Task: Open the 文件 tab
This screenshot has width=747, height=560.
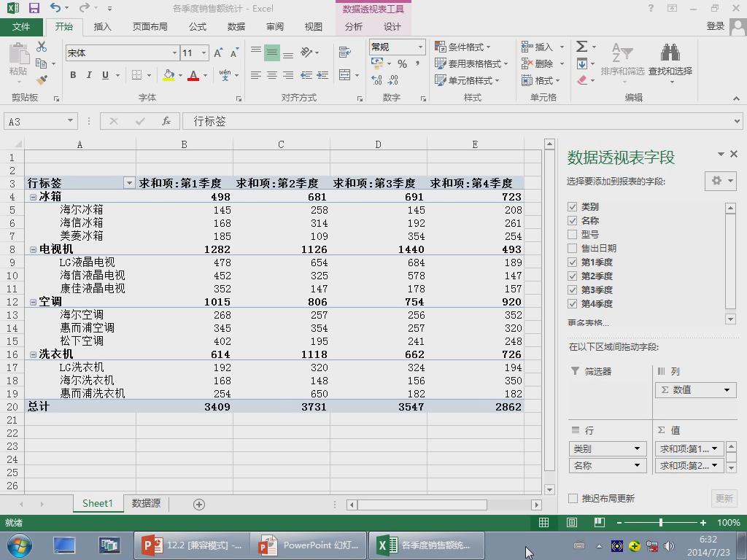Action: click(21, 27)
